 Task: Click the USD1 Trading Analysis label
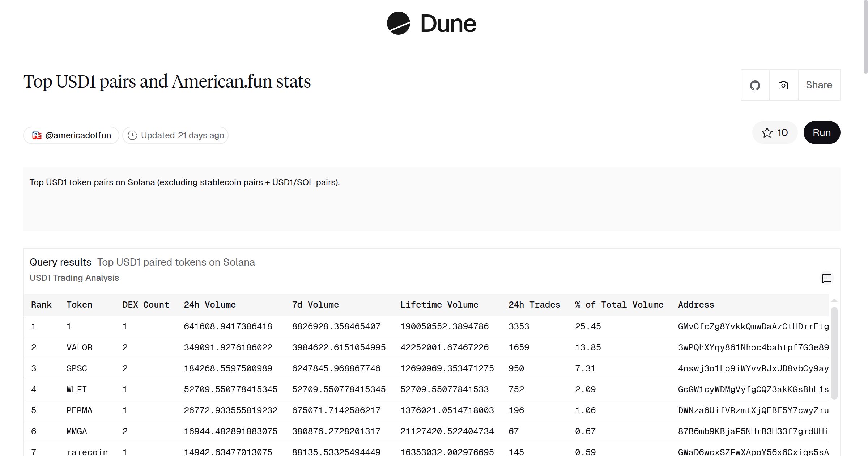click(74, 278)
